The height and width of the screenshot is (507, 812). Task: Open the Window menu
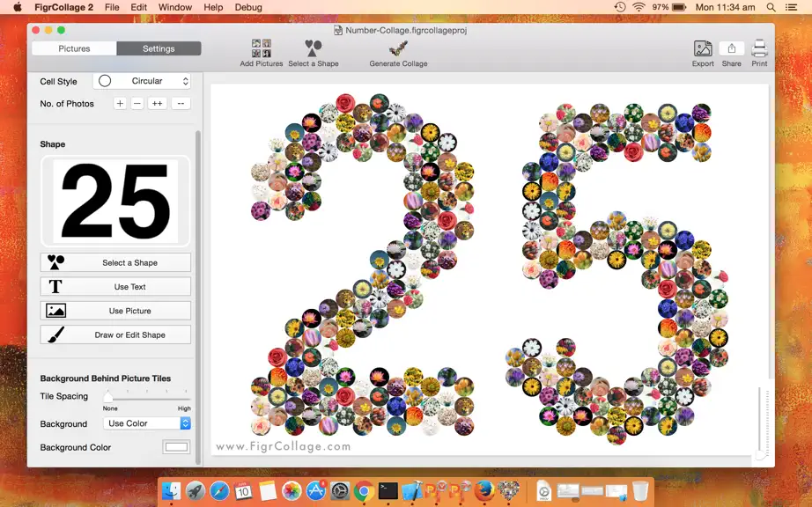click(x=175, y=7)
